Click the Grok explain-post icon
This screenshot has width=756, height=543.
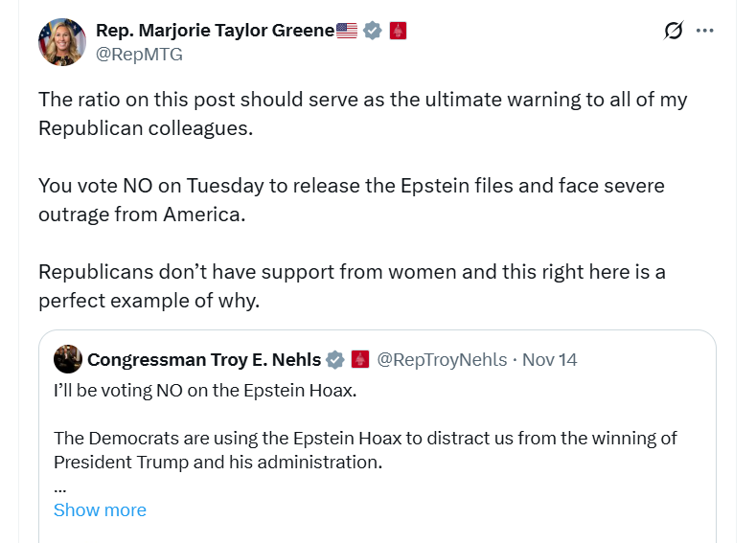coord(674,31)
